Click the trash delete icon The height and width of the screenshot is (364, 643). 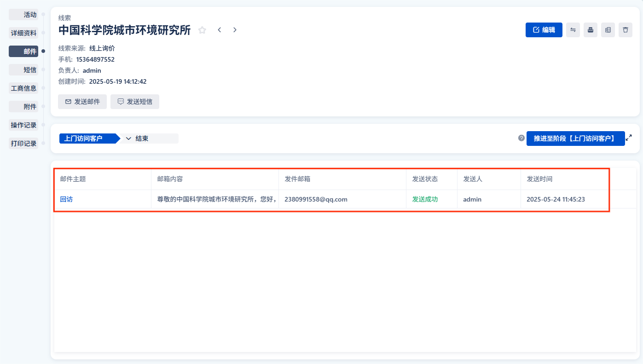[626, 30]
